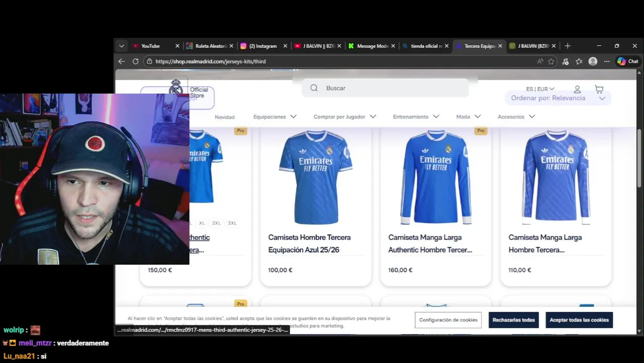
Task: Switch to the Message Mode tab
Action: point(372,46)
